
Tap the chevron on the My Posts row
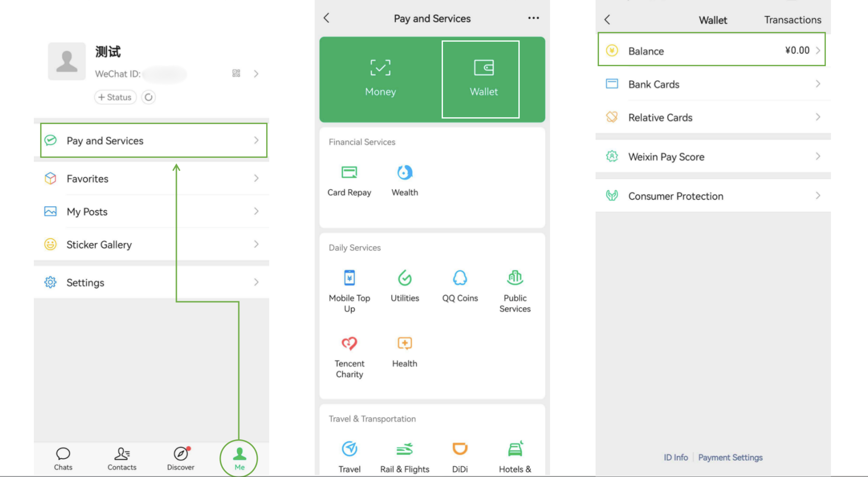click(x=256, y=211)
